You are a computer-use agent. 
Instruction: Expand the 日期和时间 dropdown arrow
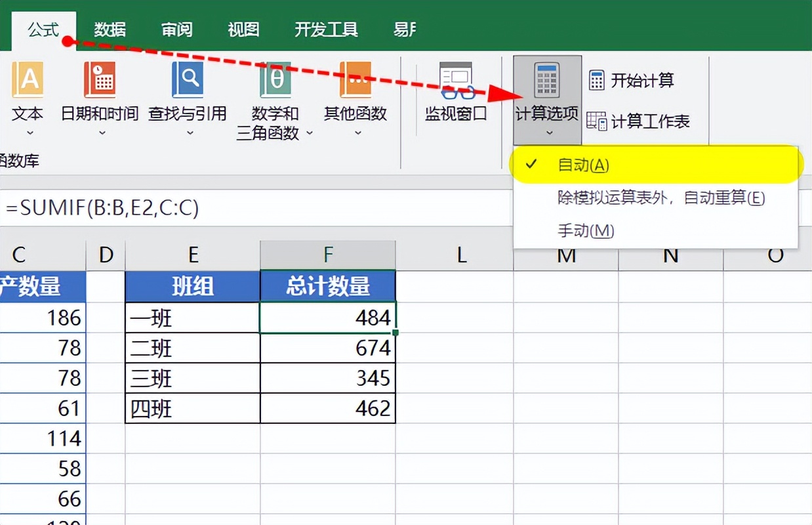click(102, 133)
